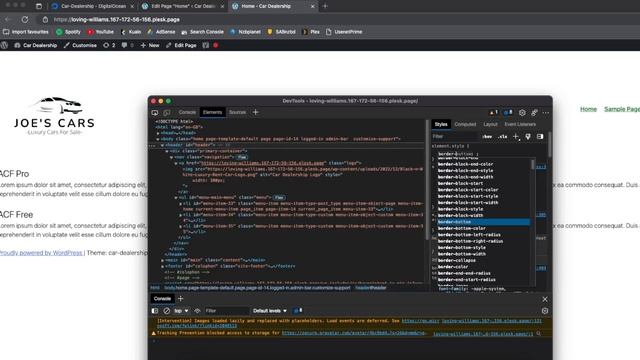Click the Sample Page navigation link

point(622,109)
